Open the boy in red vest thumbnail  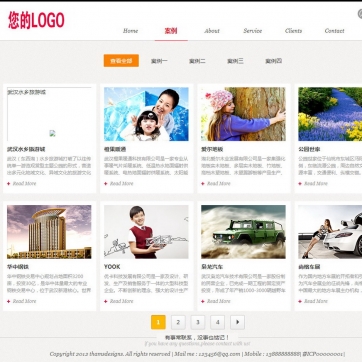(146, 232)
